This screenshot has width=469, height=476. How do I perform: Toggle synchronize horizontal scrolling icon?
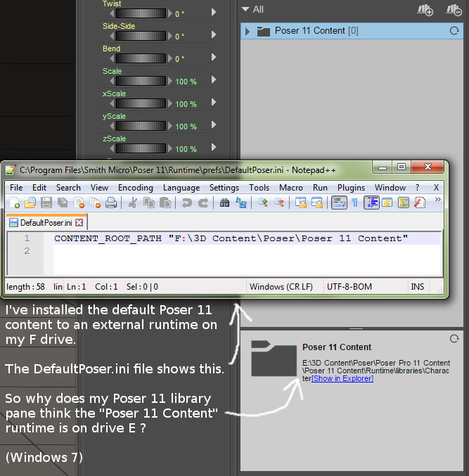[317, 202]
